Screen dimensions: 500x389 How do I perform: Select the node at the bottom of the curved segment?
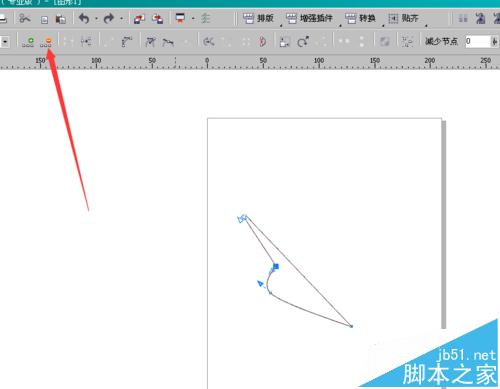(270, 293)
